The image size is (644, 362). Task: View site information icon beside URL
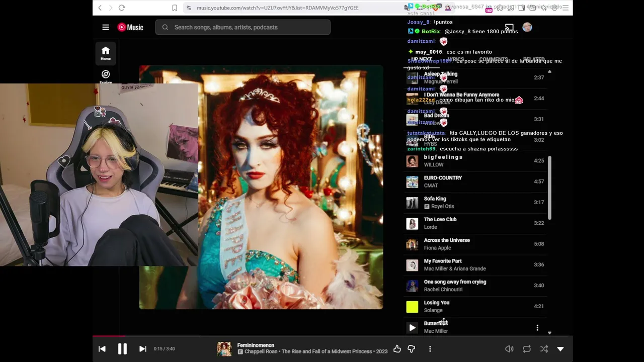coord(189,8)
